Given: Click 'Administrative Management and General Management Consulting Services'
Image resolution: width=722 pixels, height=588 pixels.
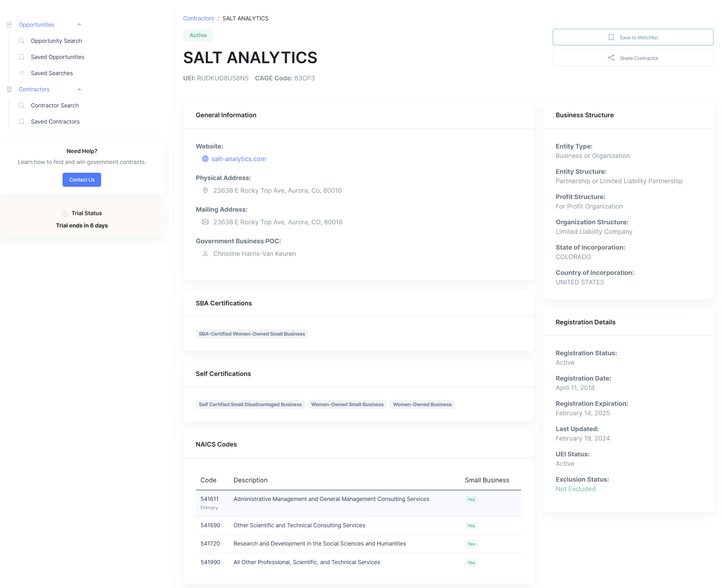Looking at the screenshot, I should coord(332,499).
